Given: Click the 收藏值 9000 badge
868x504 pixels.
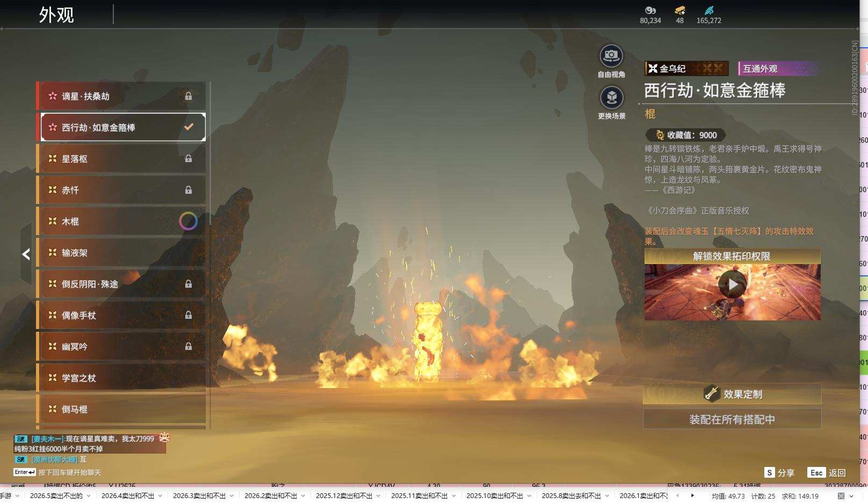Looking at the screenshot, I should [686, 135].
